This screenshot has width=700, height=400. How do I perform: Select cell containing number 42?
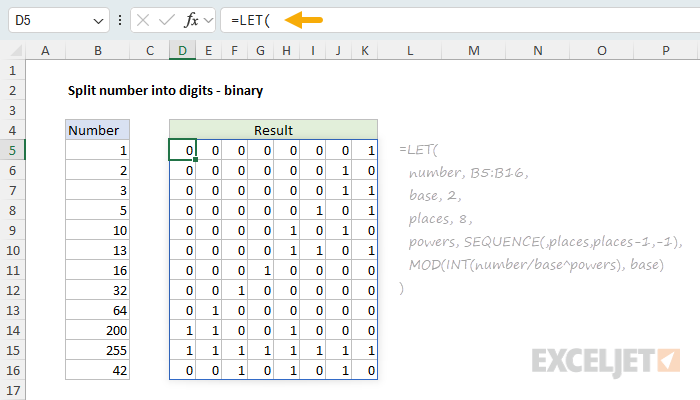pyautogui.click(x=97, y=371)
